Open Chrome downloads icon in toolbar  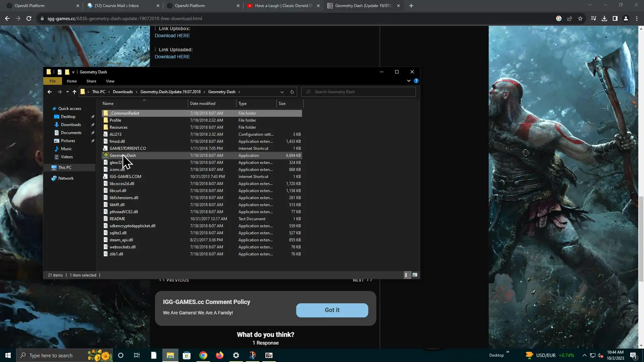coord(604,18)
